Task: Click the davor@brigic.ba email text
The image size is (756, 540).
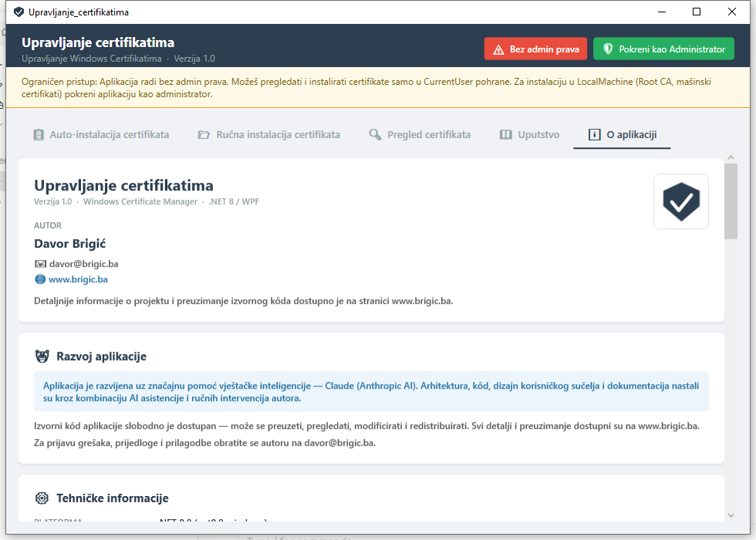Action: click(84, 264)
